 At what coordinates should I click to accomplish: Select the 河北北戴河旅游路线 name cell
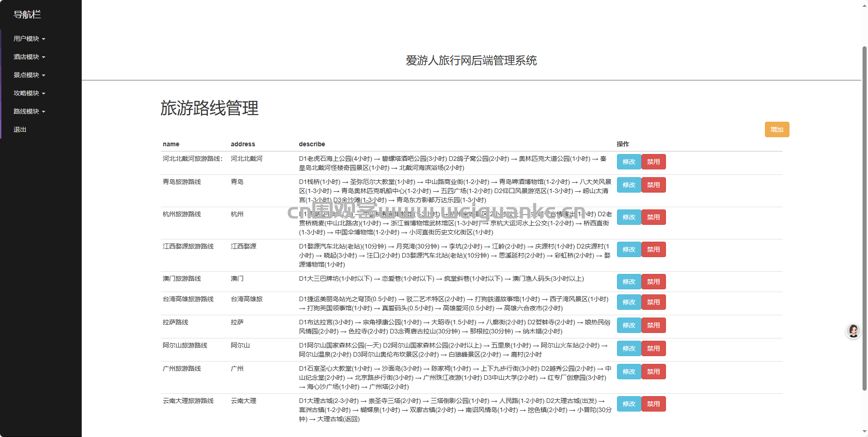point(193,159)
